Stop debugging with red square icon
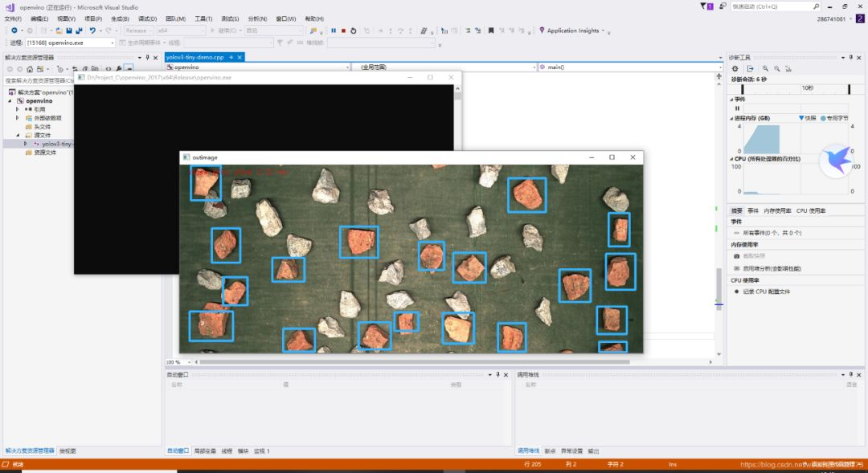Image resolution: width=868 pixels, height=473 pixels. [x=343, y=31]
